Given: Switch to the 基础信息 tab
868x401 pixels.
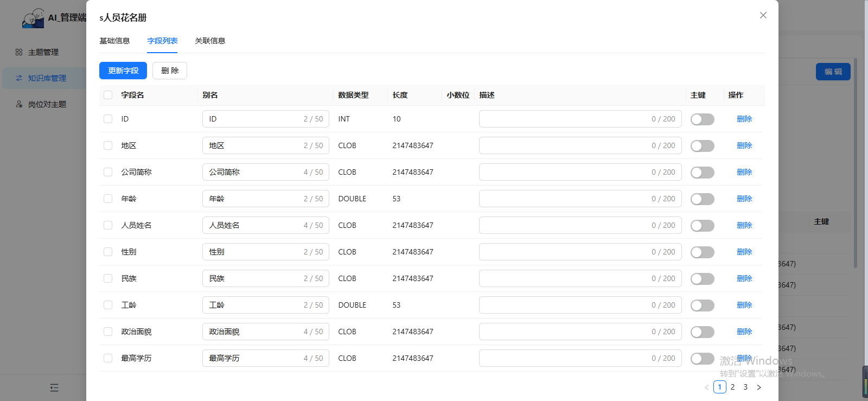Looking at the screenshot, I should click(114, 41).
